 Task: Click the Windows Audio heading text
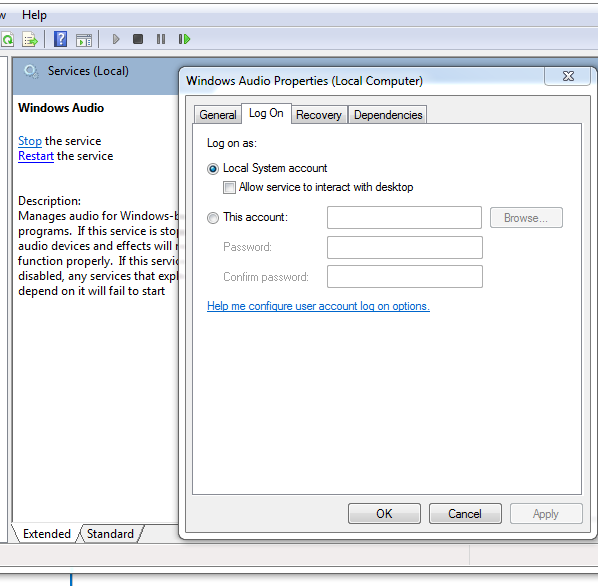pos(61,108)
